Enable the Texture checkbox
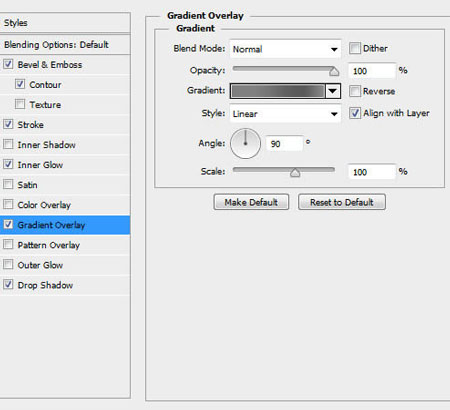This screenshot has width=450, height=410. [20, 104]
